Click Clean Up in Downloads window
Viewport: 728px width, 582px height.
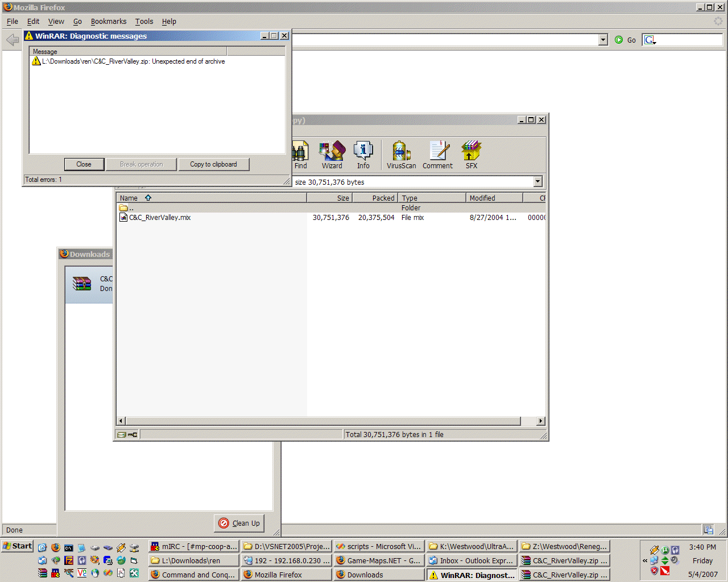pyautogui.click(x=239, y=523)
